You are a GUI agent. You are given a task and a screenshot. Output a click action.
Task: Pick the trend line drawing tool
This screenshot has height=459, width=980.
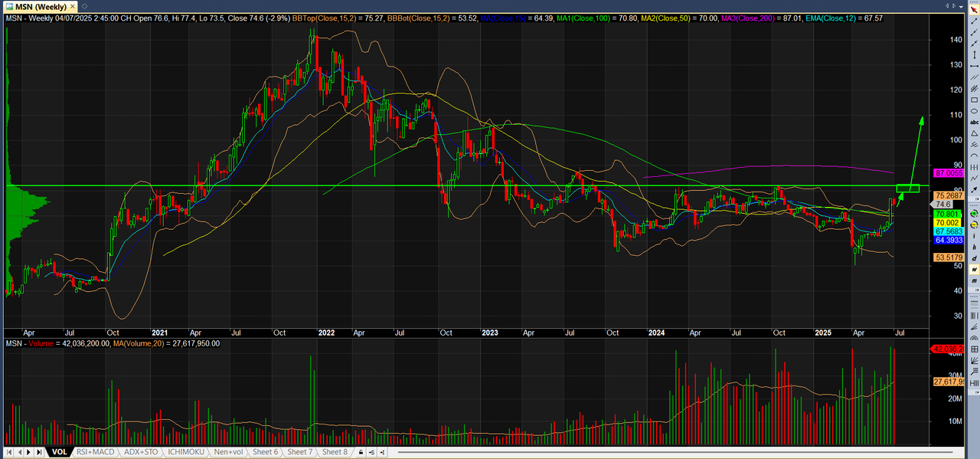974,21
